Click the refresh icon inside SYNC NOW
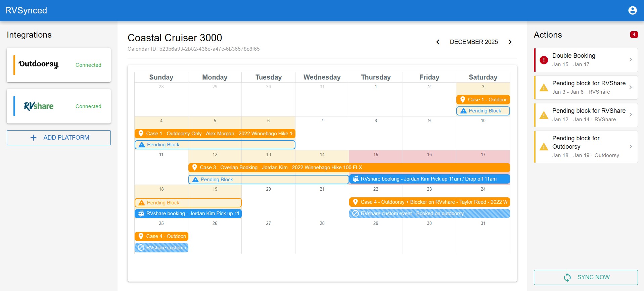 tap(567, 277)
